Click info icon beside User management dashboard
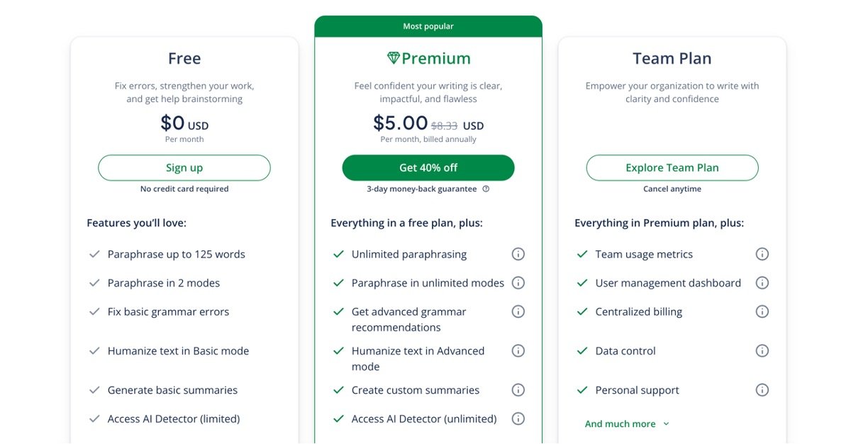Image resolution: width=868 pixels, height=444 pixels. [762, 283]
